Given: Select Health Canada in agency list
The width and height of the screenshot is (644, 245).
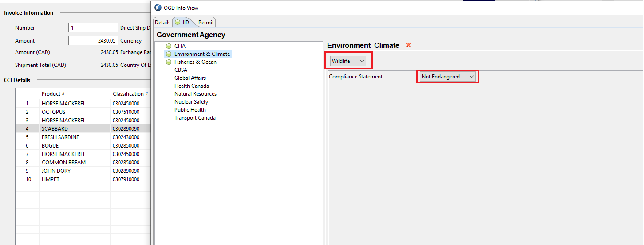Looking at the screenshot, I should (x=192, y=86).
